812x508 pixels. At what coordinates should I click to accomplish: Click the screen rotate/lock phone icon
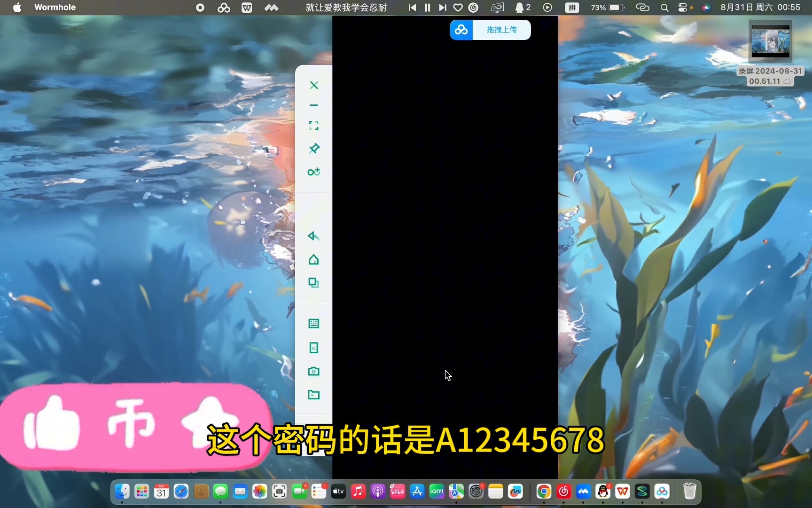[313, 348]
